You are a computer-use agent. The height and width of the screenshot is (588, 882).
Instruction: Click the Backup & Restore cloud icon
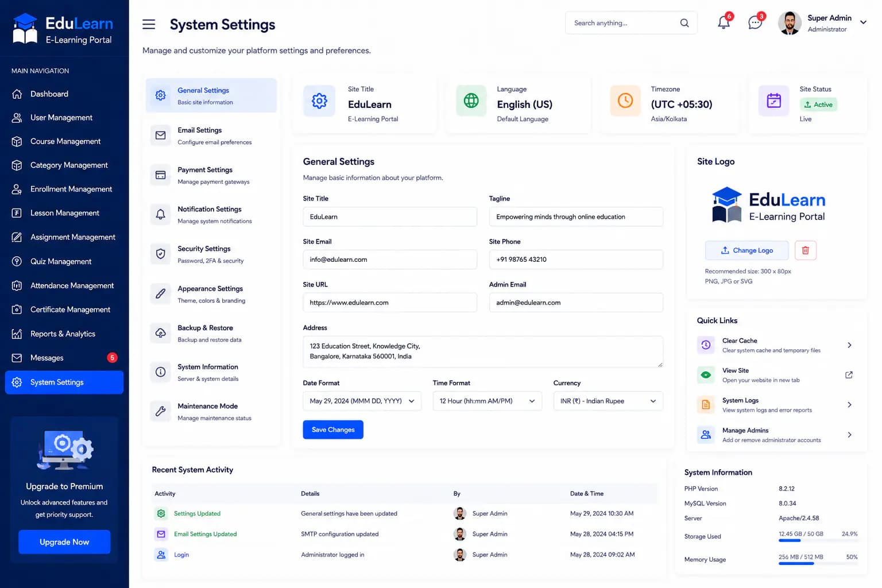(x=161, y=333)
